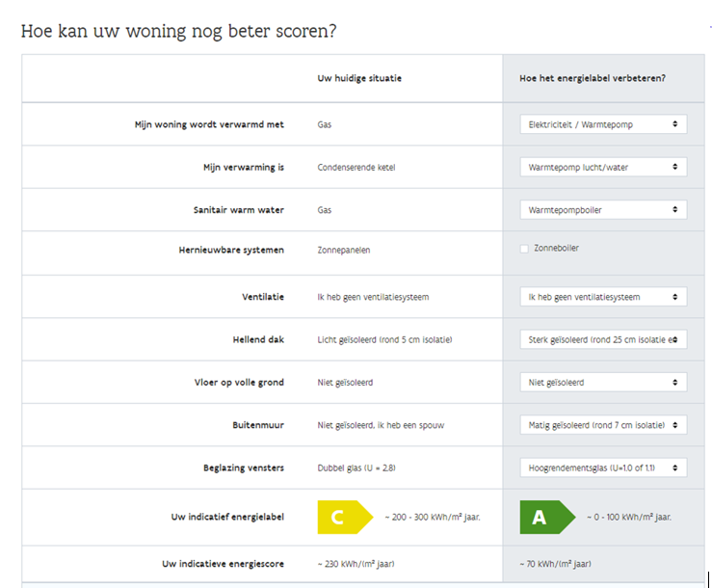Image resolution: width=712 pixels, height=588 pixels.
Task: Click the 'Uw indicatief energielabel' row label
Action: 227,517
